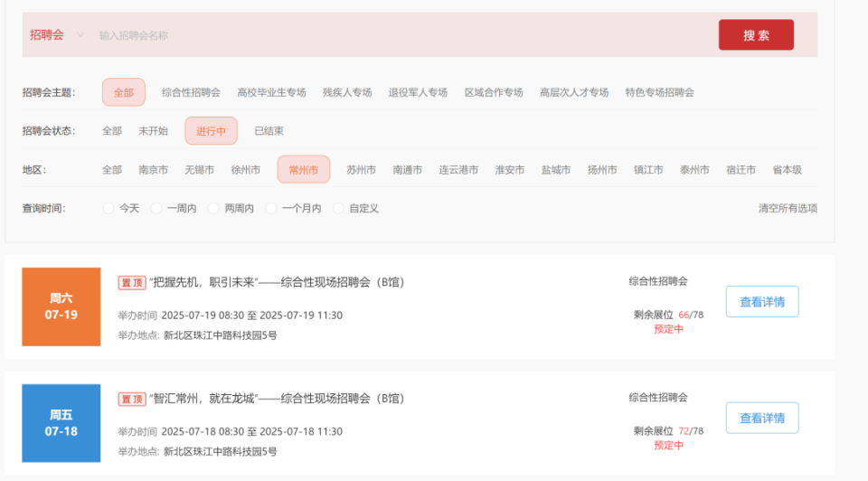The image size is (868, 481).
Task: Choose 苏州市 region
Action: 361,170
